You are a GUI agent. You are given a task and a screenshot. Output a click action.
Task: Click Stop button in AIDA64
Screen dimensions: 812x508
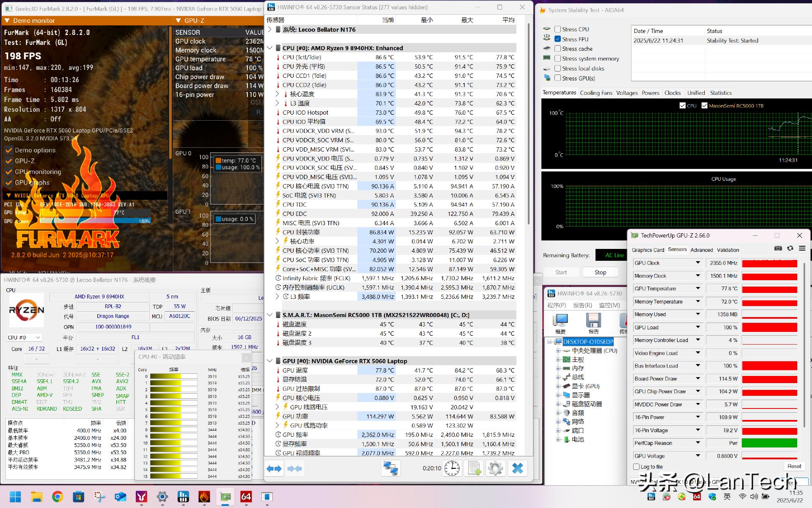click(600, 272)
